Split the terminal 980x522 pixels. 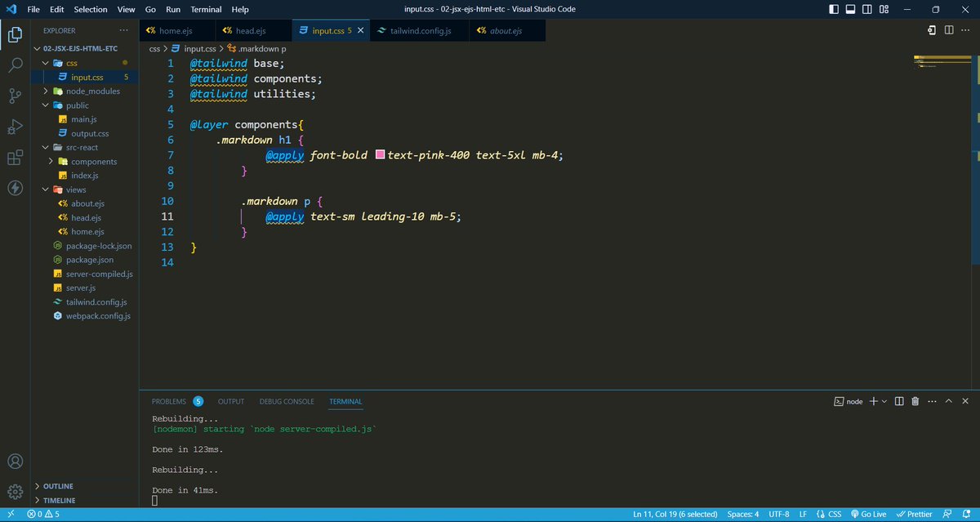click(x=899, y=401)
